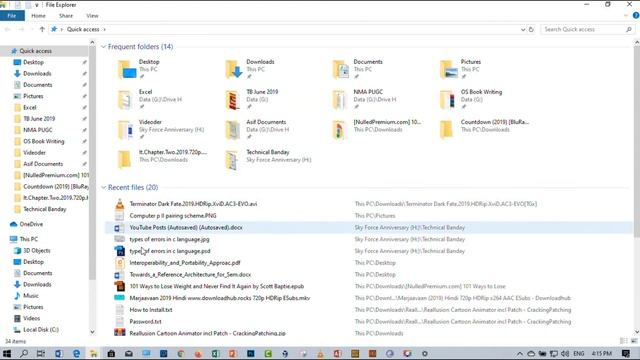This screenshot has width=640, height=360.
Task: Open the Share ribbon tab
Action: point(66,16)
